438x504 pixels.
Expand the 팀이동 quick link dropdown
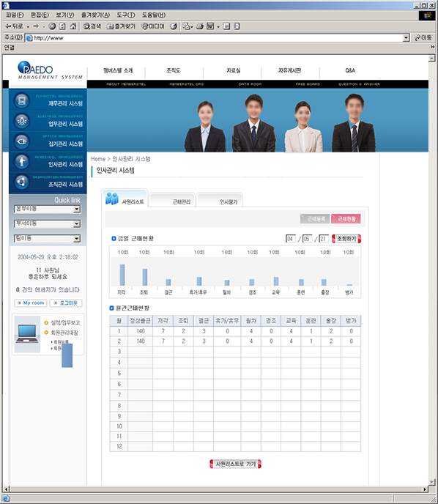pyautogui.click(x=76, y=239)
